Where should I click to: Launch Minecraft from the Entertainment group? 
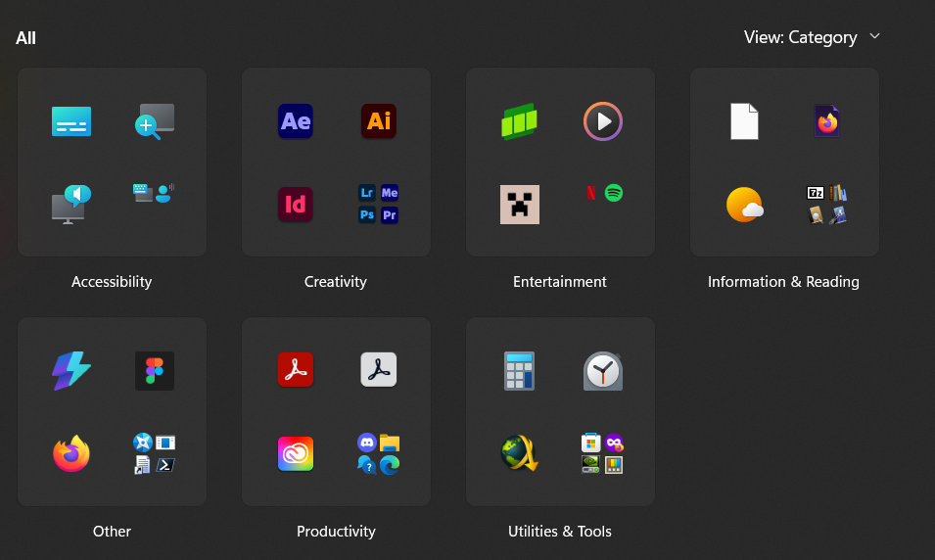[520, 205]
